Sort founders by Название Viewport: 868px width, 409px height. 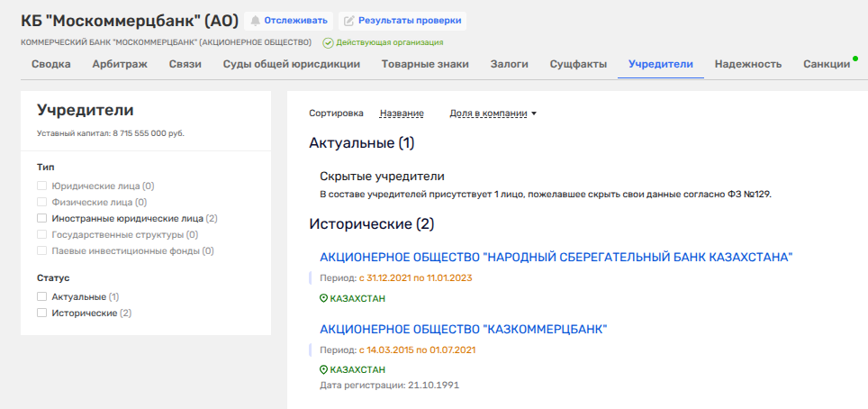click(x=402, y=113)
